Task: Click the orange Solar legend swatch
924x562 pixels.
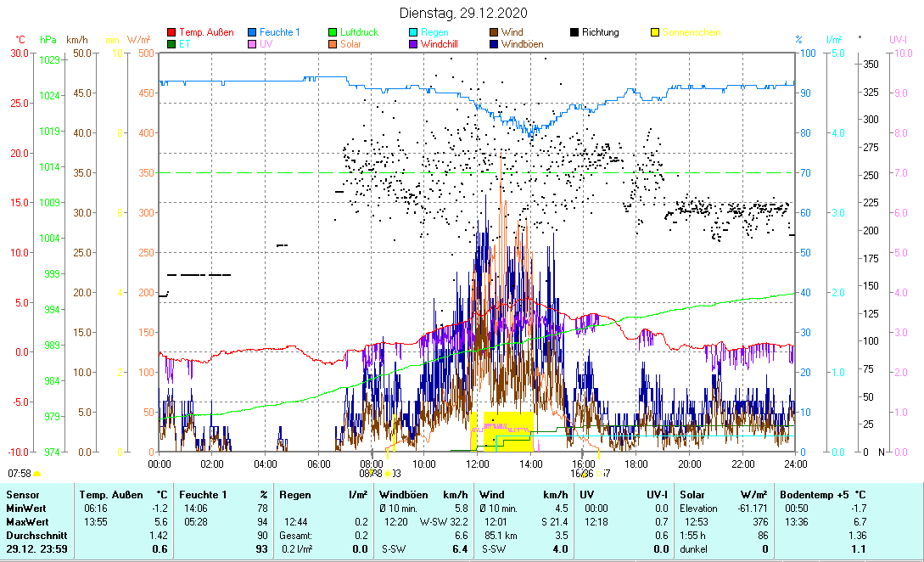Action: coord(333,44)
